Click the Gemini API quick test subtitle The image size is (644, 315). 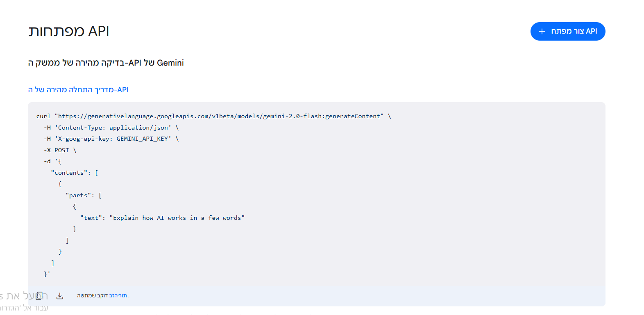click(106, 63)
